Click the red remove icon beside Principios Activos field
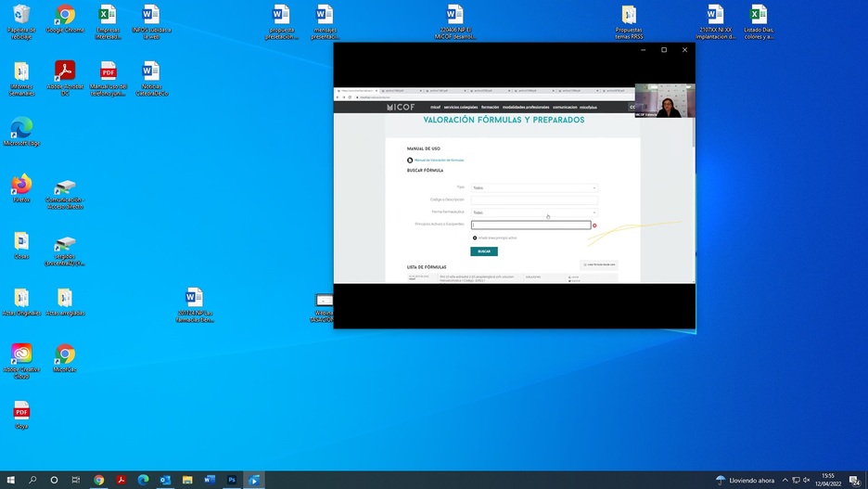Image resolution: width=868 pixels, height=489 pixels. pyautogui.click(x=594, y=225)
